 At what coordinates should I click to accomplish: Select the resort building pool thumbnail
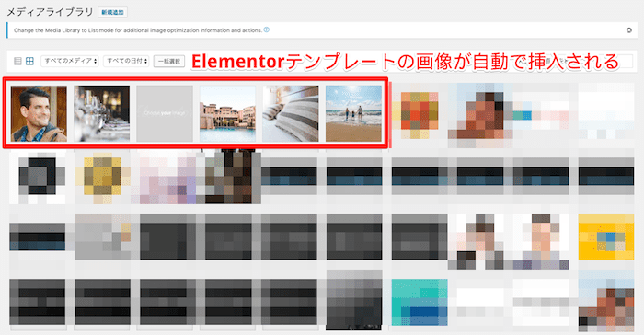(227, 114)
